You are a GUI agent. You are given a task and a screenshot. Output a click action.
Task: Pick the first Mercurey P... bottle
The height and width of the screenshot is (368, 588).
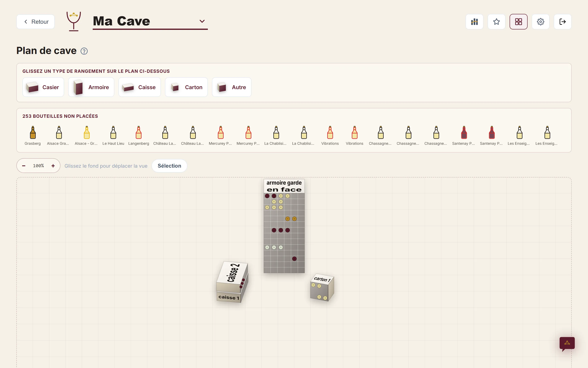pyautogui.click(x=220, y=136)
